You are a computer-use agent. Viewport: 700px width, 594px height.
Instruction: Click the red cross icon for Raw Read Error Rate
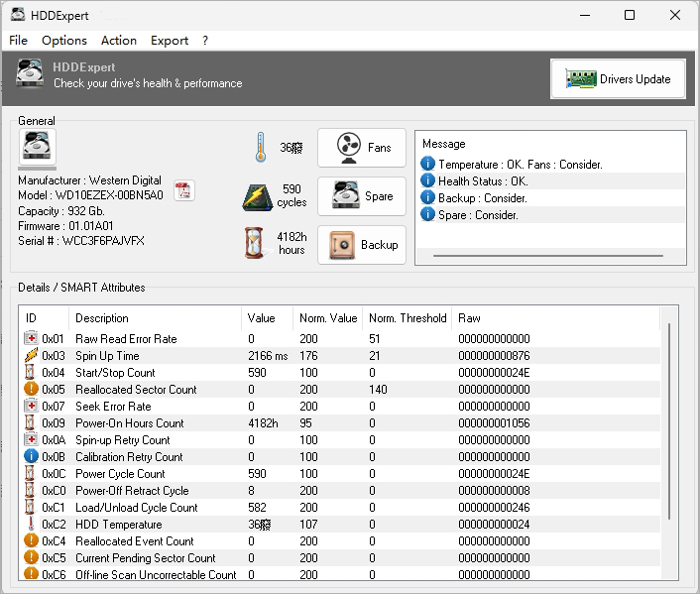coord(31,339)
